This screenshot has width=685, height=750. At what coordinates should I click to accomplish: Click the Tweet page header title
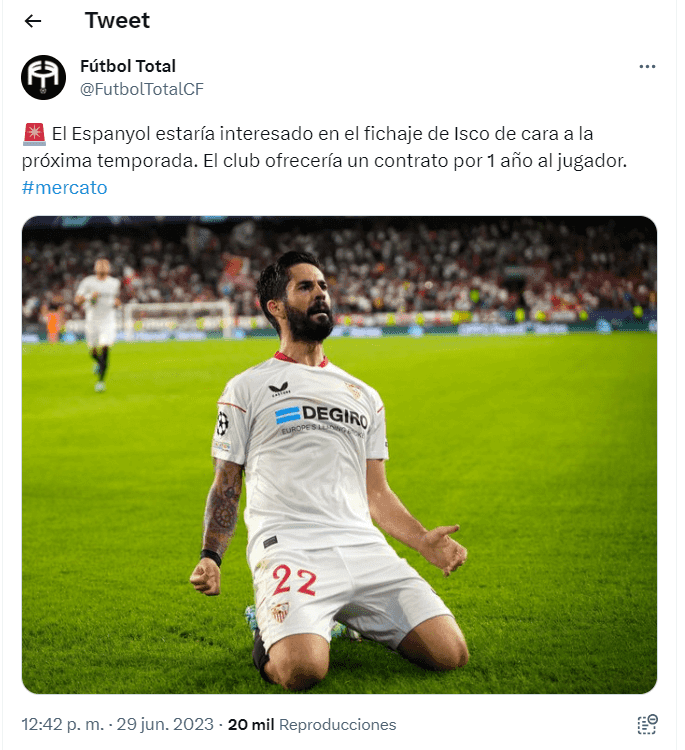coord(117,21)
